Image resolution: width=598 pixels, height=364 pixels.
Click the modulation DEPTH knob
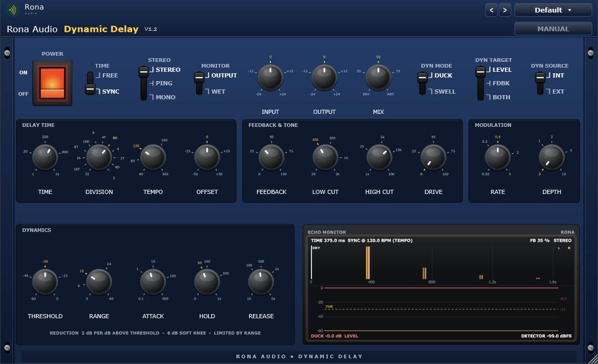point(552,157)
